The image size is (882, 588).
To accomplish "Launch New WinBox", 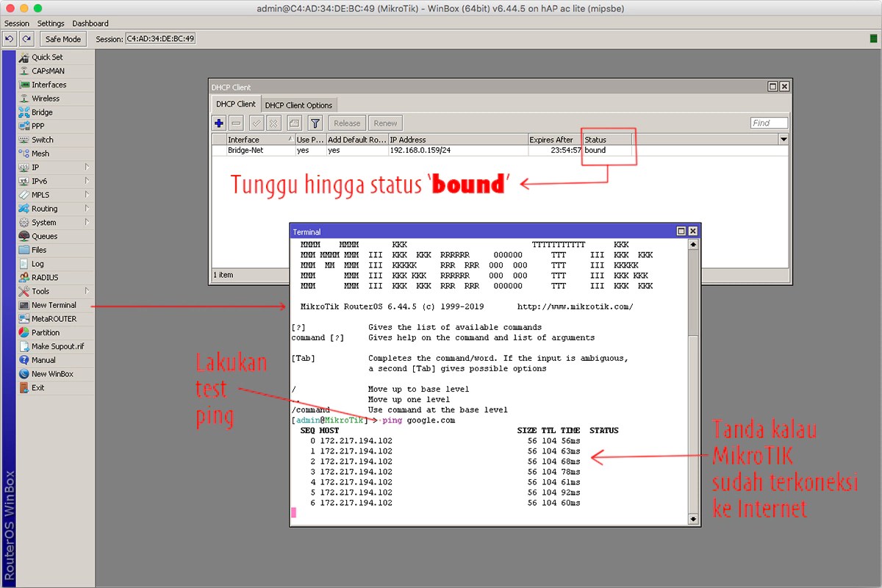I will click(x=56, y=374).
